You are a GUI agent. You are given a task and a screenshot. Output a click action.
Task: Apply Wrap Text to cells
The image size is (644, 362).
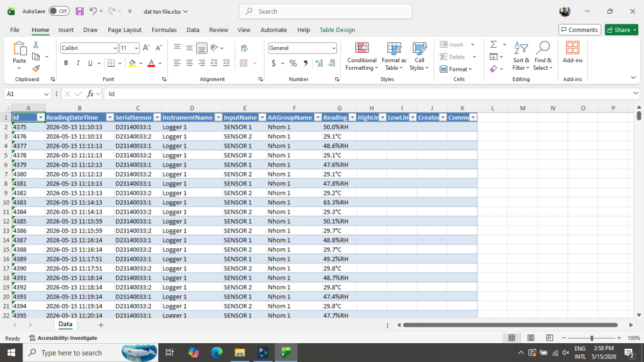tap(244, 48)
